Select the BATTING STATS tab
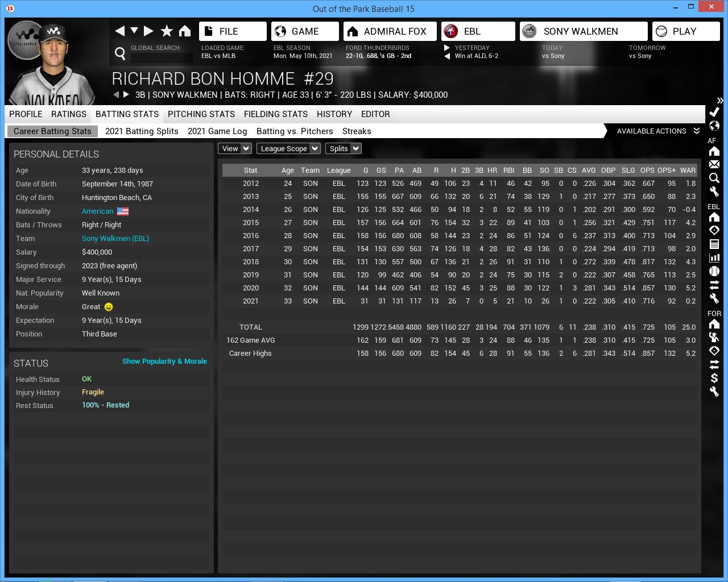Viewport: 728px width, 582px height. click(127, 114)
